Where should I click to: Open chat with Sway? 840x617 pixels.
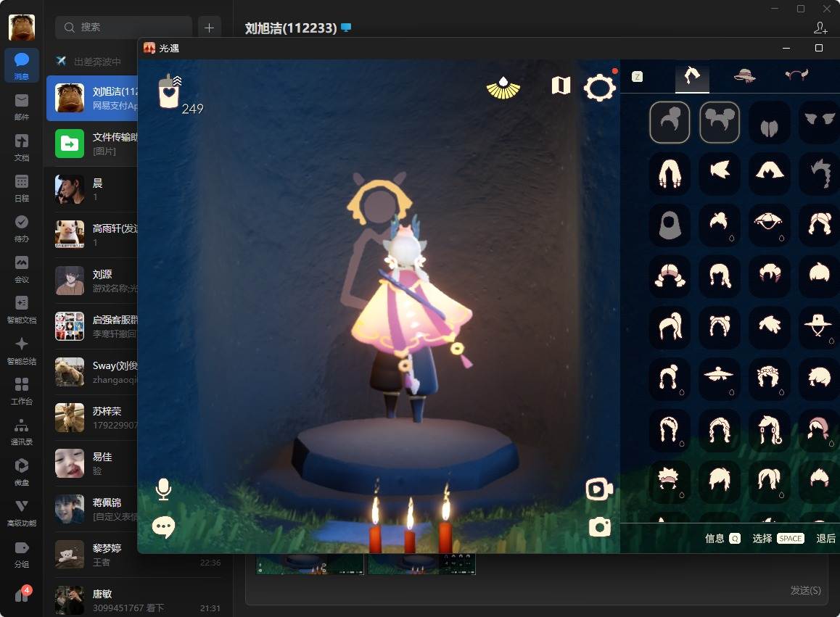click(x=92, y=372)
